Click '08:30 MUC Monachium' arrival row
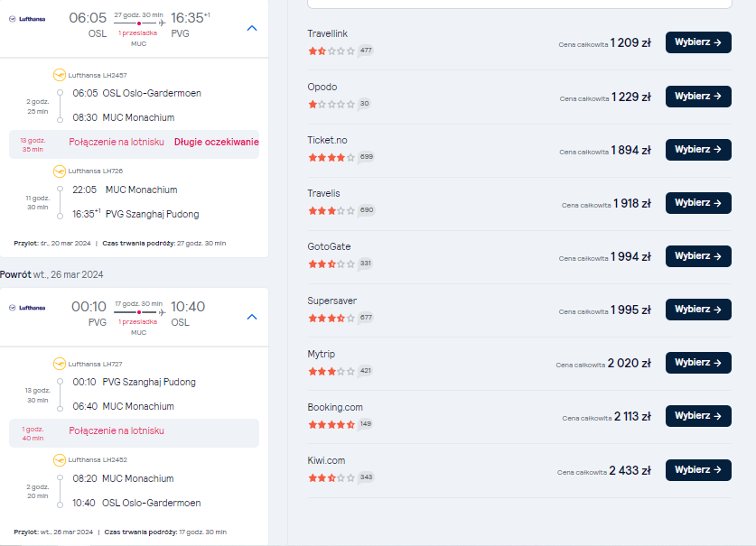Screen dimensions: 756x546 click(x=124, y=117)
